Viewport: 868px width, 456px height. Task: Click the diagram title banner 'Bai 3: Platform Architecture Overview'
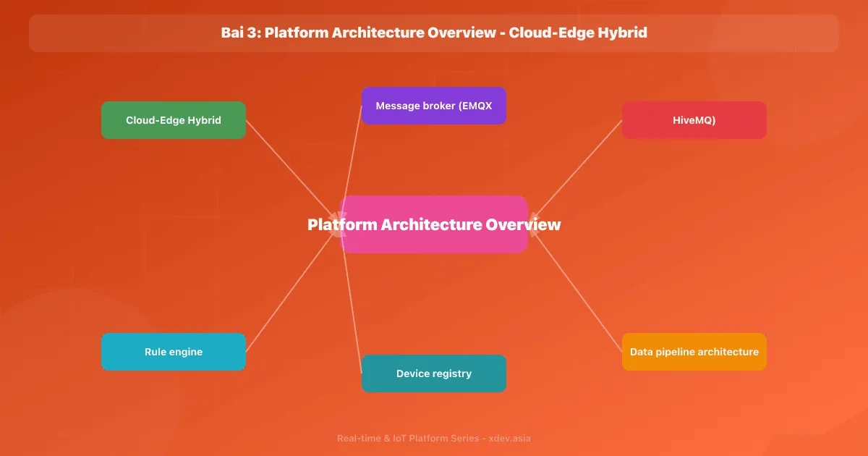coord(434,33)
